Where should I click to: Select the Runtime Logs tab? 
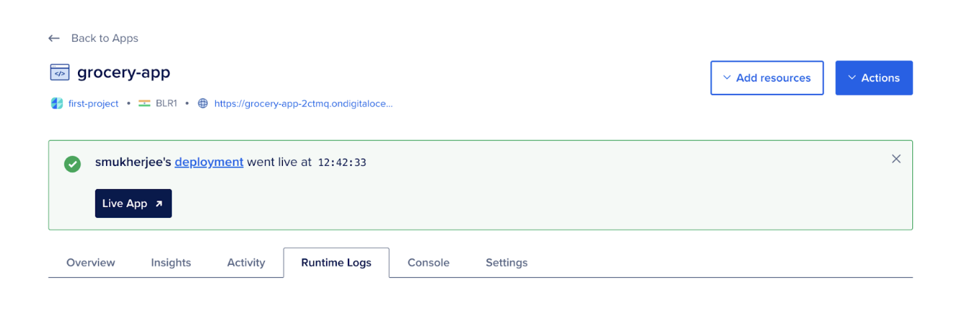[336, 263]
